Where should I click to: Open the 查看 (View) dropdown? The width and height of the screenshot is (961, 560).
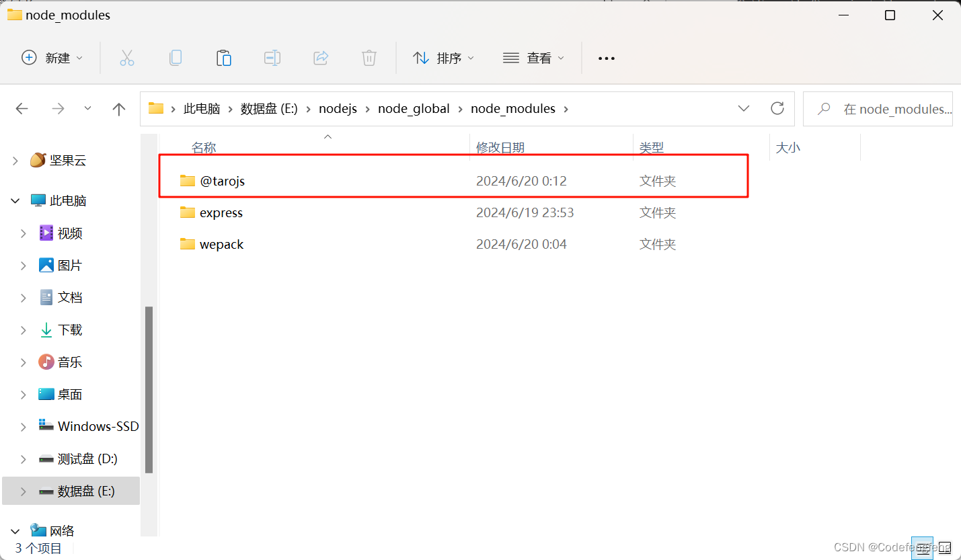(x=534, y=58)
